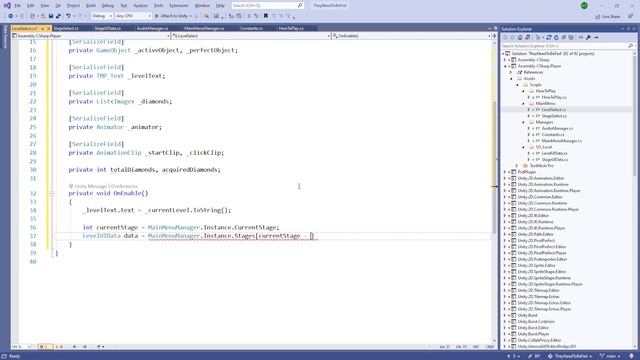Open the LevelSelect class navigation dropdown
Viewport: 640px width, 360px height.
coord(251,36)
